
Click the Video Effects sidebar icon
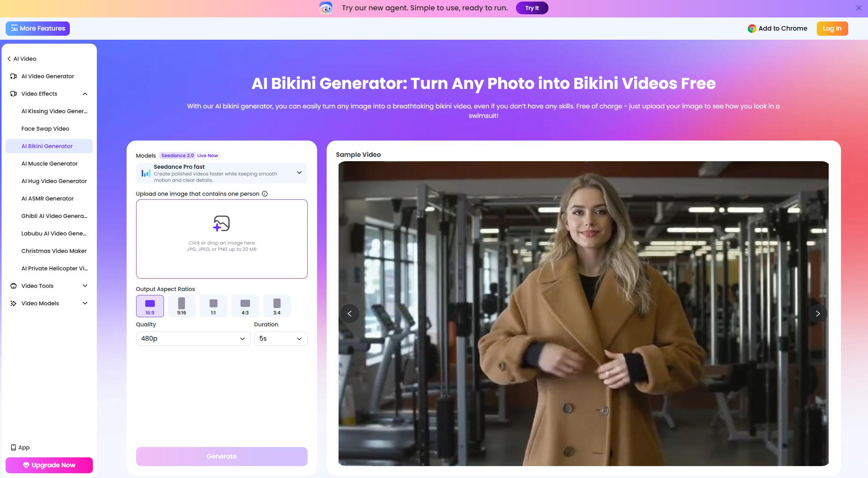[x=13, y=94]
